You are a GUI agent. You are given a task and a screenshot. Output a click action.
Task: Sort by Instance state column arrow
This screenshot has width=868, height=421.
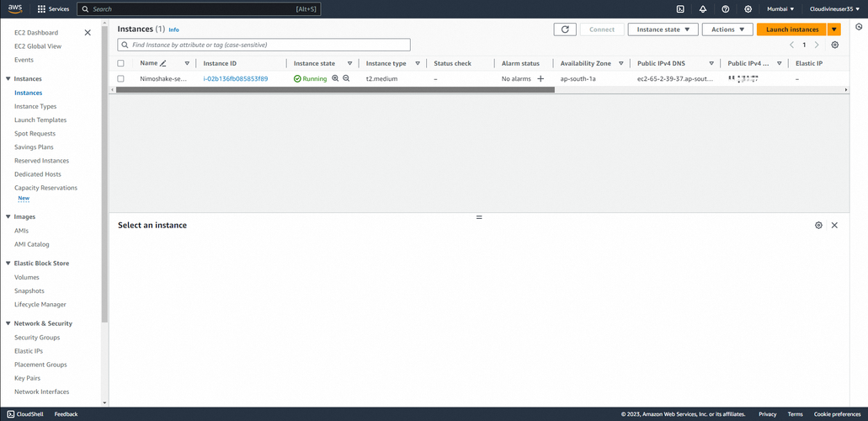click(349, 64)
